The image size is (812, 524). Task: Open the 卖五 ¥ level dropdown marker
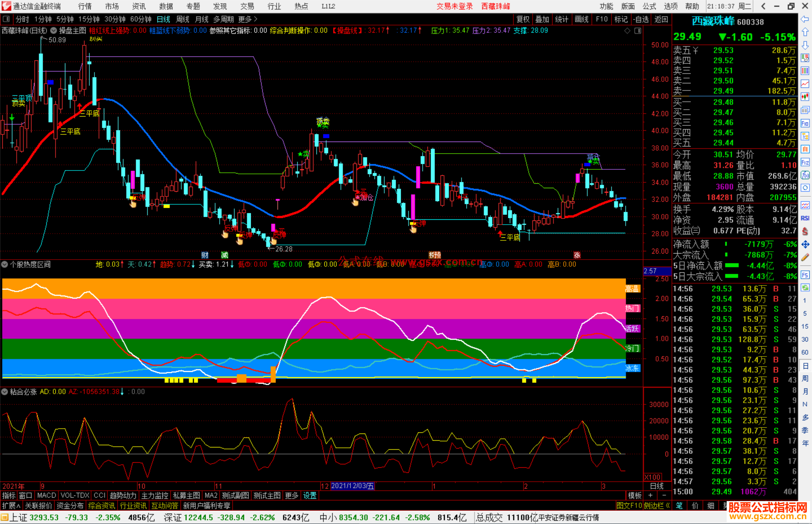(695, 50)
